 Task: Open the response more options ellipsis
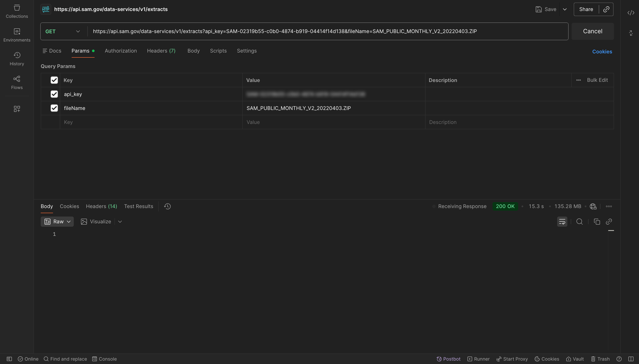(609, 206)
